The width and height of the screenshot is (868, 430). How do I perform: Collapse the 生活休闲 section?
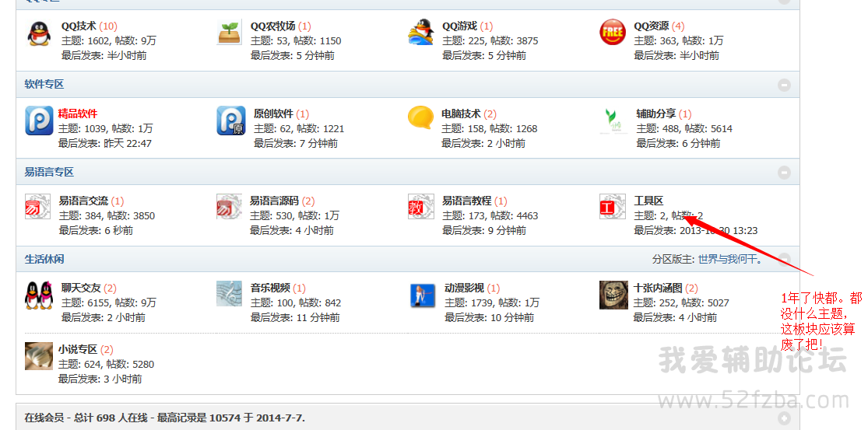[784, 259]
